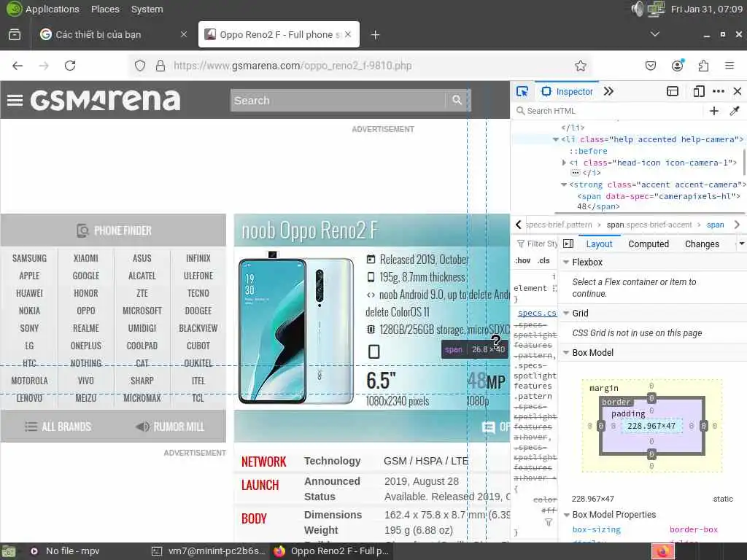
Task: Click the GSMArena search box
Action: pos(338,100)
